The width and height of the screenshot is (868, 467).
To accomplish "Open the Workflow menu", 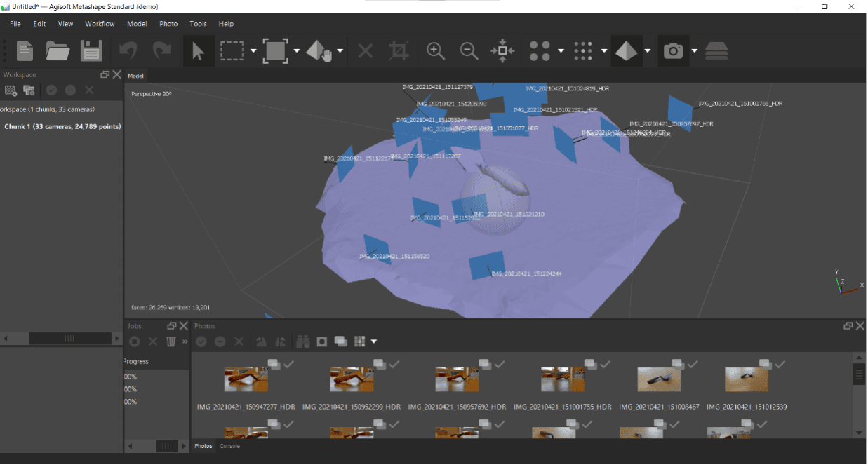I will pos(100,24).
